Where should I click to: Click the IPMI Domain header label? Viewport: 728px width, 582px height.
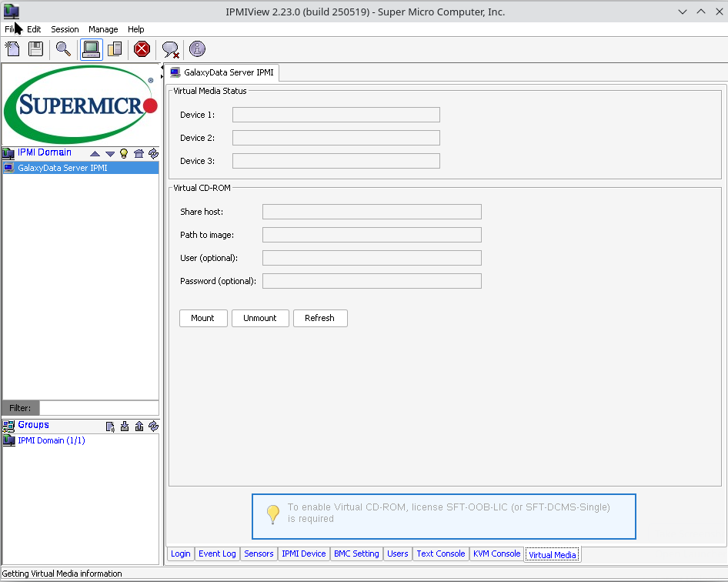point(45,152)
